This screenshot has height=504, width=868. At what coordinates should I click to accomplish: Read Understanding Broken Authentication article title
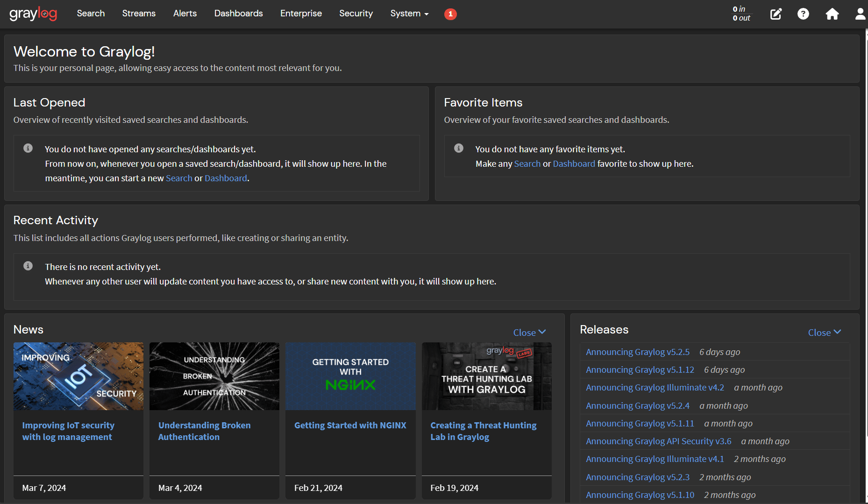204,431
